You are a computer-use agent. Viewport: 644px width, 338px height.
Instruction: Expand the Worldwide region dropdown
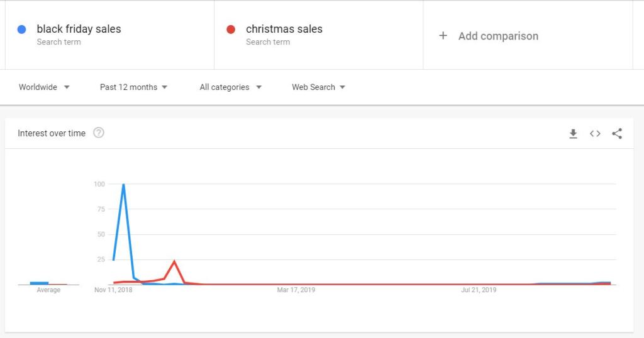coord(44,87)
